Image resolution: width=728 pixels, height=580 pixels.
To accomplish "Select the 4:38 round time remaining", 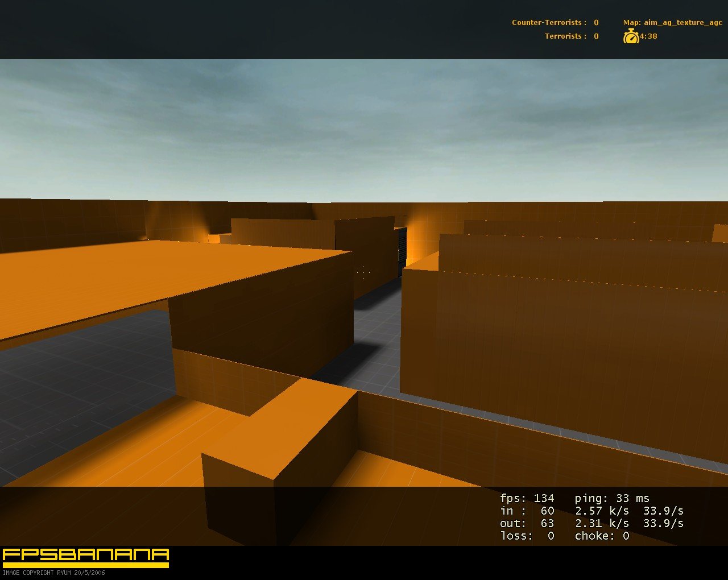I will pos(648,36).
